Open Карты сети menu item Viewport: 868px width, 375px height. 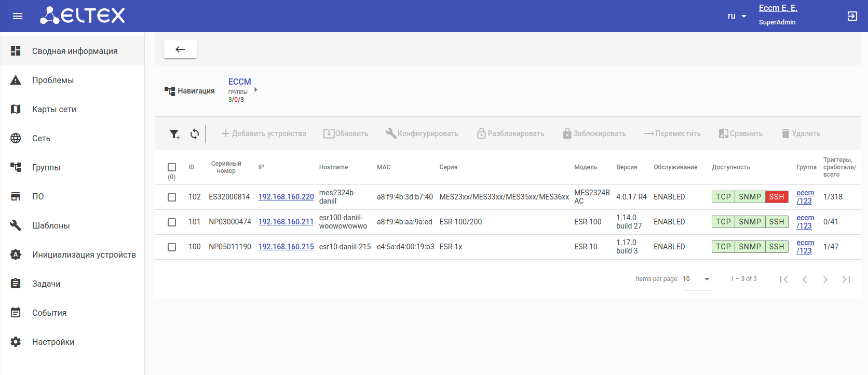pyautogui.click(x=72, y=109)
